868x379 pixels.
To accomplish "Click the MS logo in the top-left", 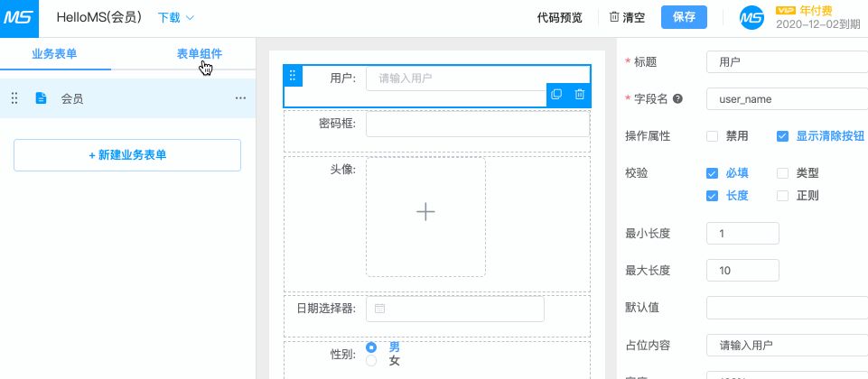I will coord(19,18).
